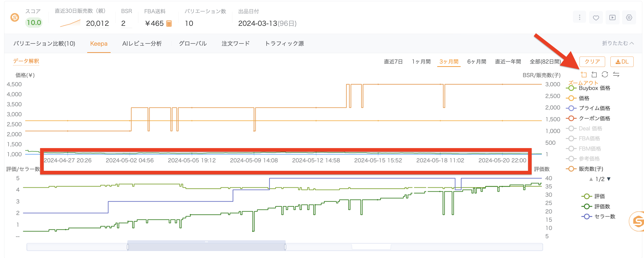The width and height of the screenshot is (644, 258).
Task: Select 直近7日 time range
Action: (393, 62)
